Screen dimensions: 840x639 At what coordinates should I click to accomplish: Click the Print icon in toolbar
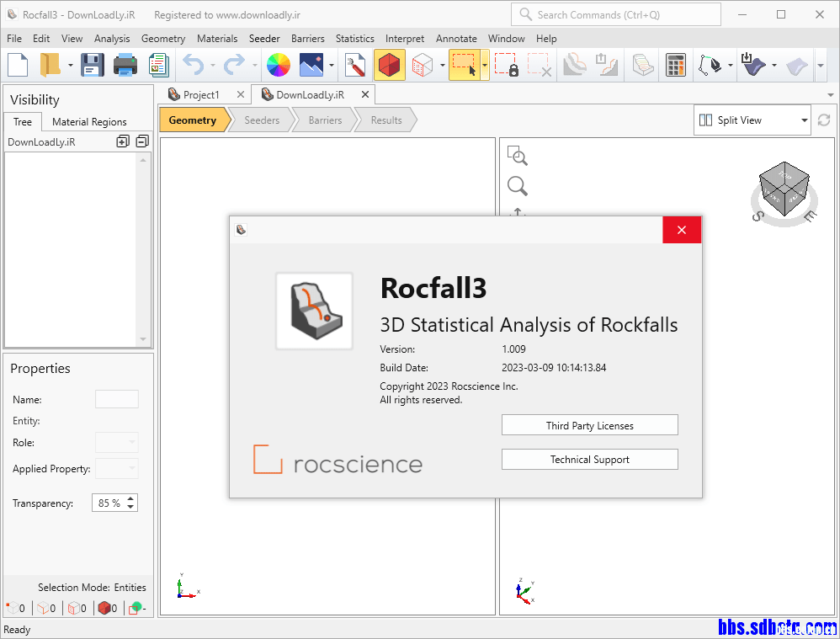(125, 65)
